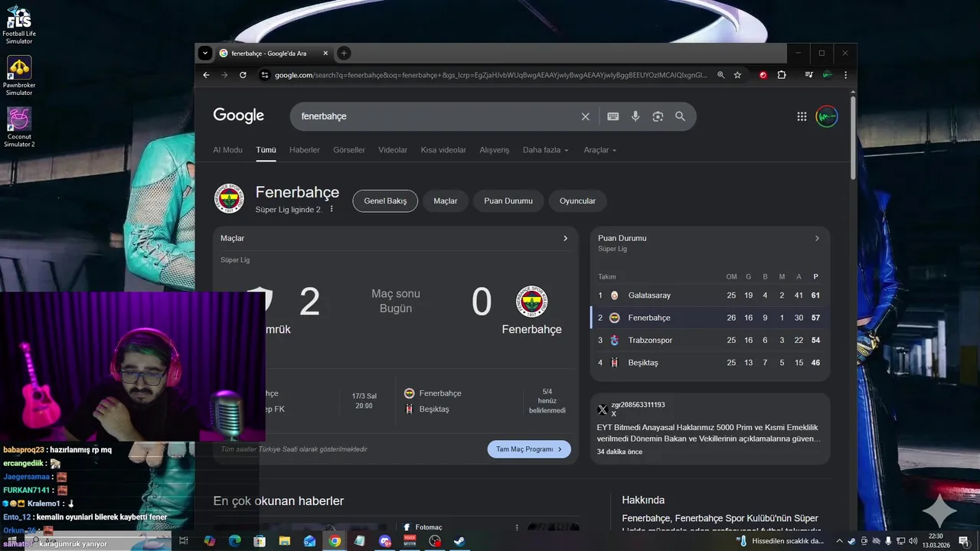Open Google apps grid
The image size is (980, 551).
click(802, 116)
